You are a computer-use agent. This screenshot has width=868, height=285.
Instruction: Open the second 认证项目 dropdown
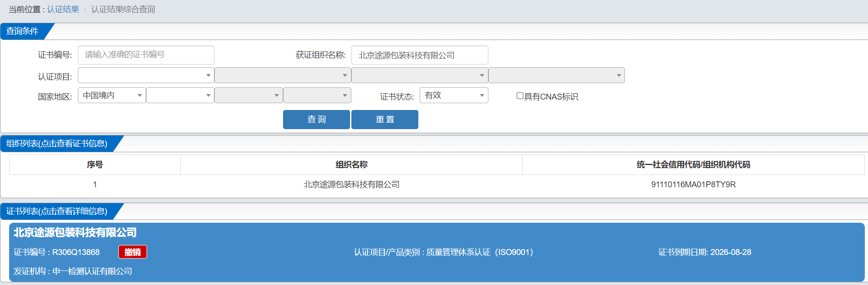pyautogui.click(x=283, y=75)
